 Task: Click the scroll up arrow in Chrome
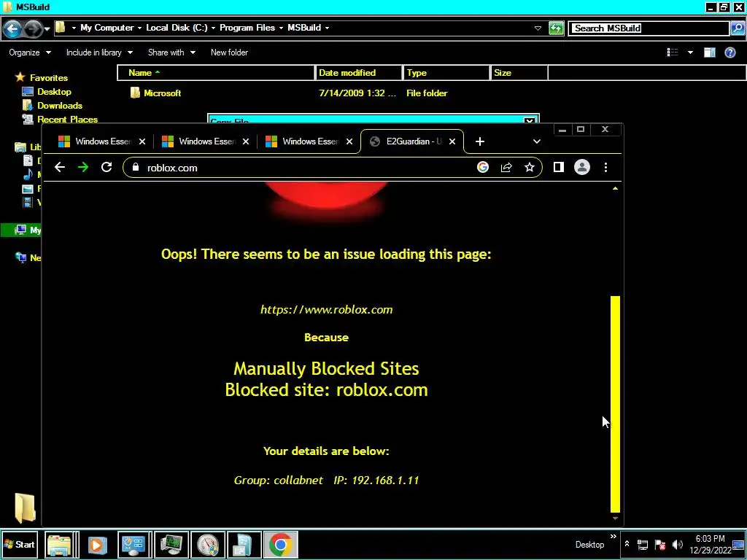click(615, 189)
